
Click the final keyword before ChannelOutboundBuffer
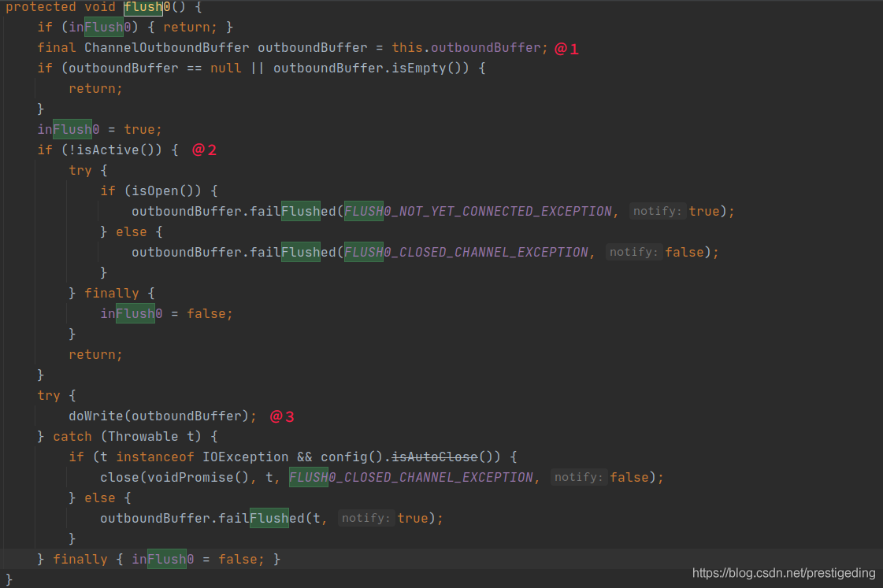(x=56, y=48)
